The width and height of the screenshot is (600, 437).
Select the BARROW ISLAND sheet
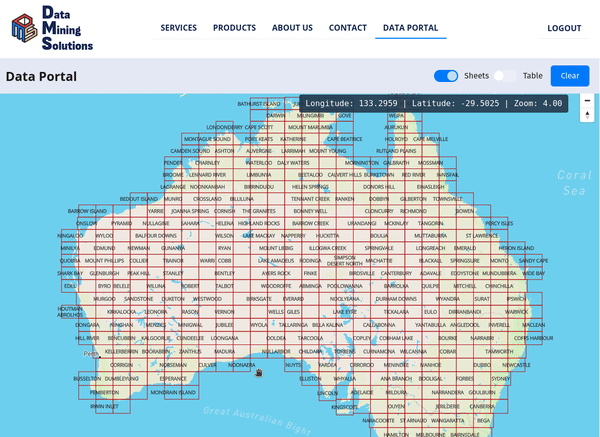pyautogui.click(x=87, y=211)
